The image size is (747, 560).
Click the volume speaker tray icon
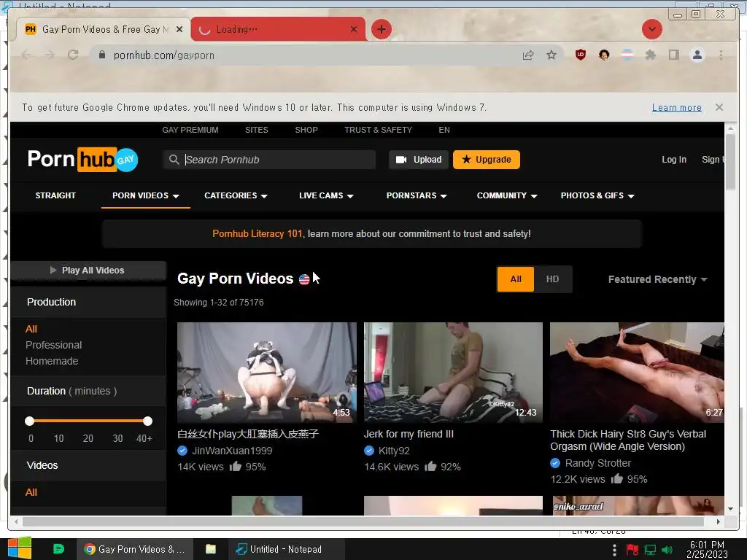(x=667, y=550)
